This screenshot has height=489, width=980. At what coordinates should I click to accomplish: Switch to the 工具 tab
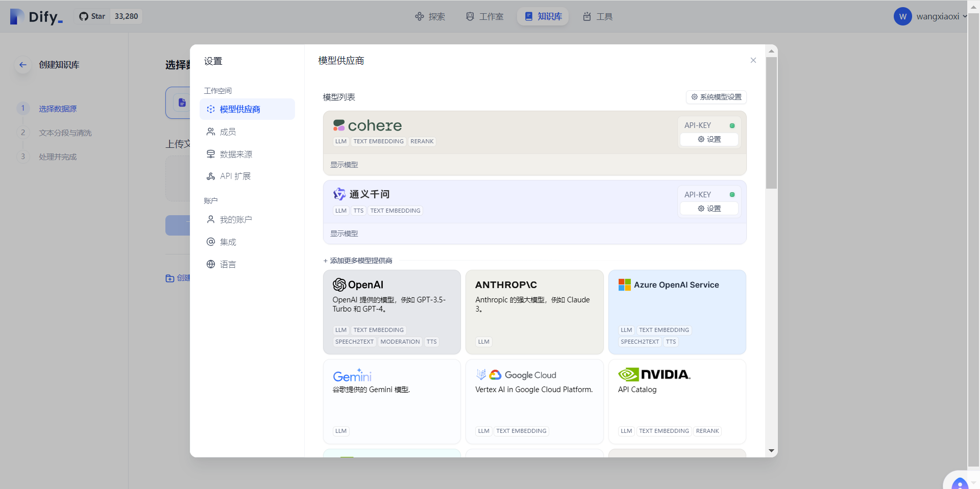[x=598, y=16]
